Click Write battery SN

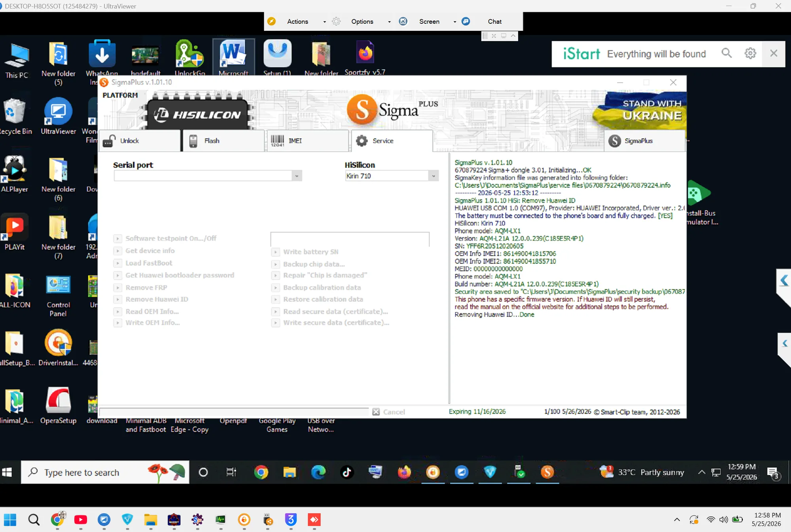click(x=305, y=252)
